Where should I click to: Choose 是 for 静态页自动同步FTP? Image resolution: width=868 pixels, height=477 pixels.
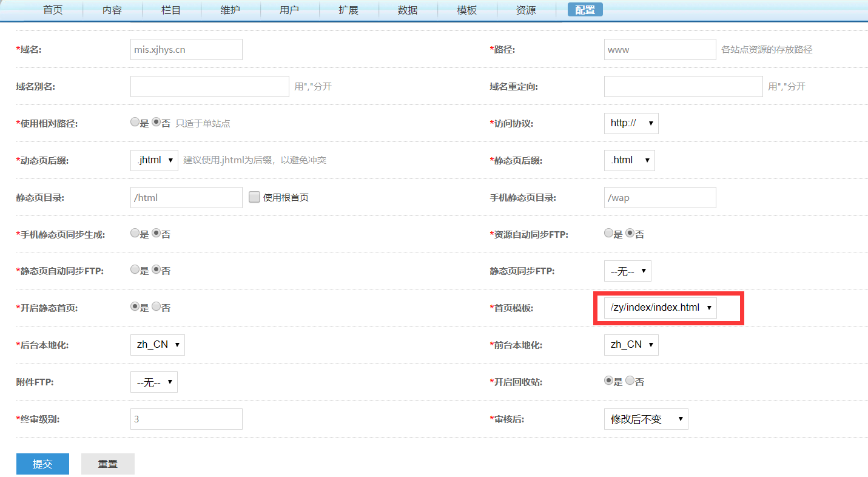(135, 270)
